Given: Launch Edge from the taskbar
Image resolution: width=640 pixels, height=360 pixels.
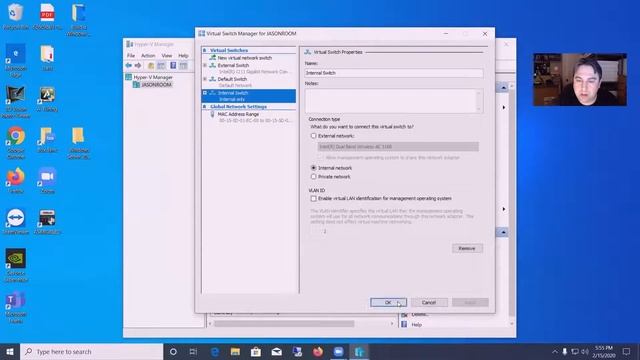Looking at the screenshot, I should (215, 351).
